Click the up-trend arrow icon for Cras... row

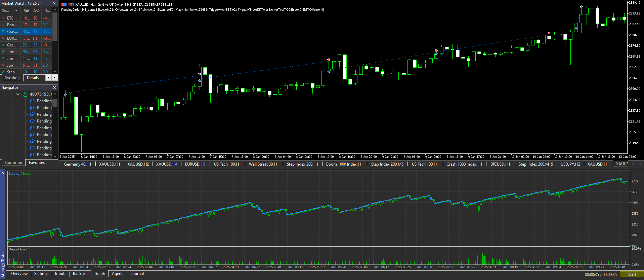tap(3, 32)
